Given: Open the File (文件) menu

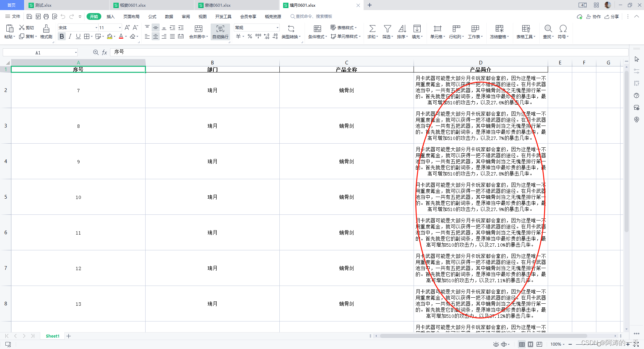Looking at the screenshot, I should pos(13,16).
